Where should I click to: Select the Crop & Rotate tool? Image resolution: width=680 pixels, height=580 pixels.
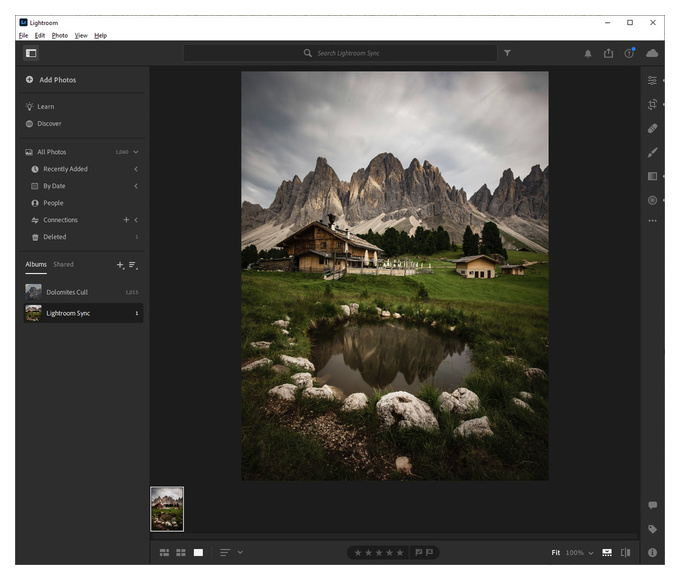pyautogui.click(x=652, y=104)
